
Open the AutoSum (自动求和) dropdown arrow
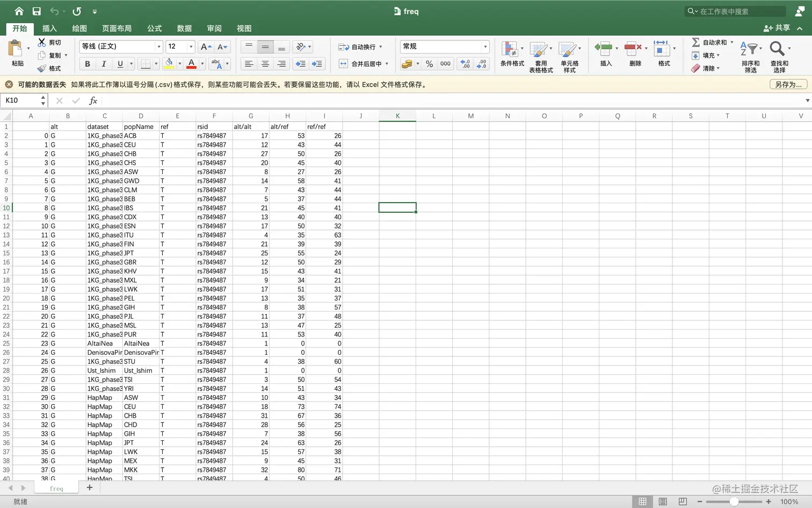point(731,42)
